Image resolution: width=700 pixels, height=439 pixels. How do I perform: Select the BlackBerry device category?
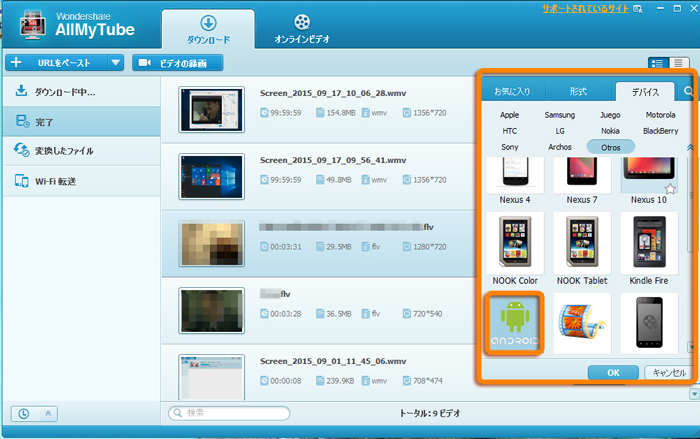coord(660,131)
